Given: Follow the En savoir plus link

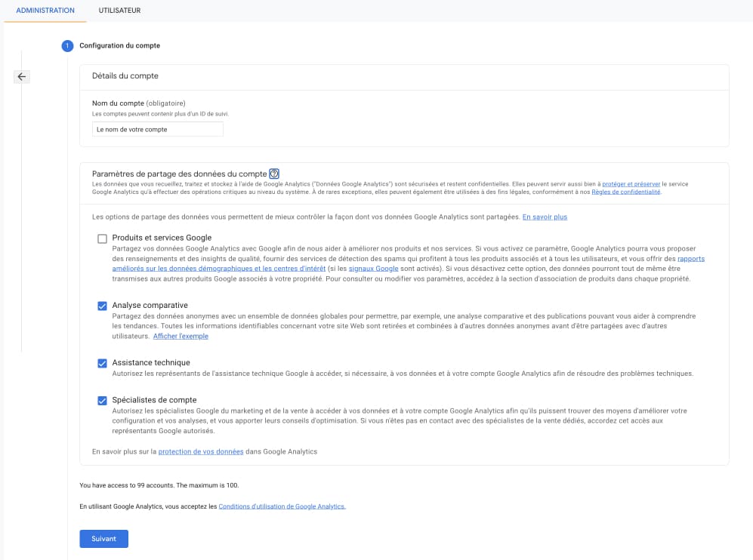Looking at the screenshot, I should [545, 217].
